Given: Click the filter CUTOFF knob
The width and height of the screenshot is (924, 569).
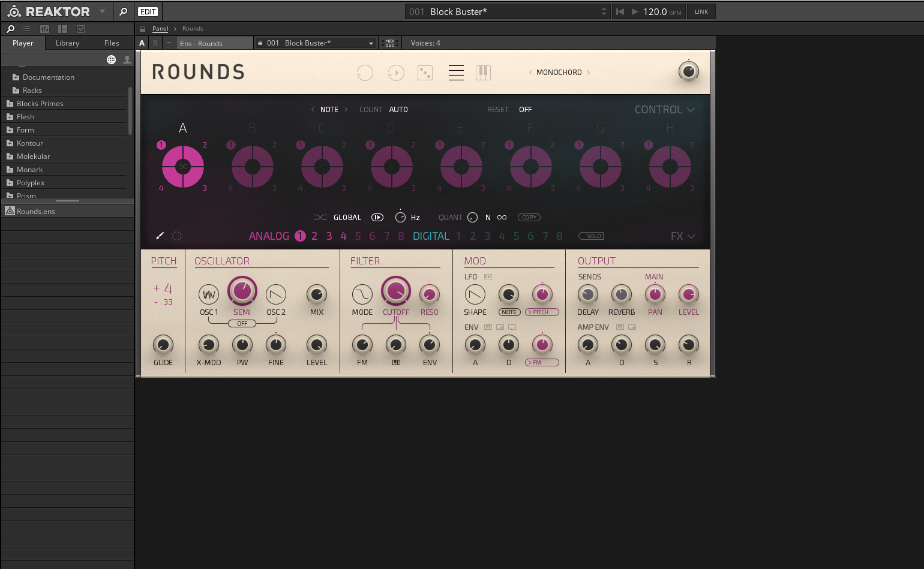Looking at the screenshot, I should [x=396, y=291].
